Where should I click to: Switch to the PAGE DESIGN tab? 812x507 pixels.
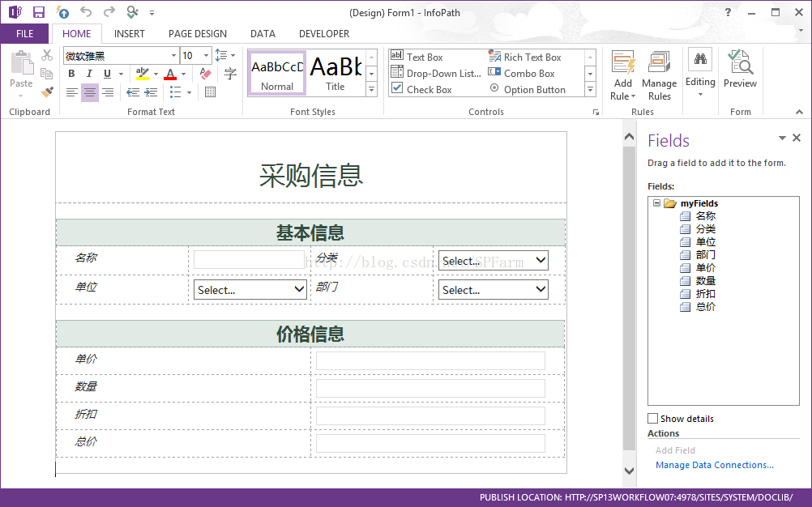(x=197, y=34)
